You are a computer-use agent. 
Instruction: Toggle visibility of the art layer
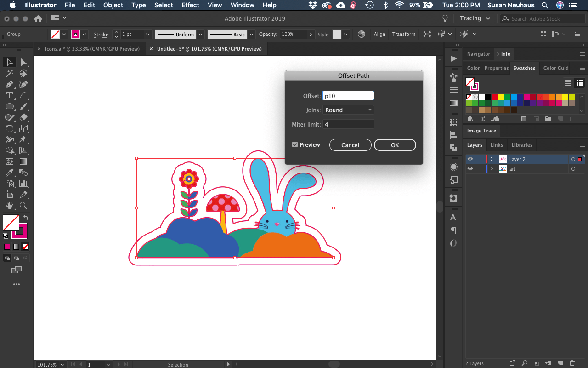pos(469,169)
